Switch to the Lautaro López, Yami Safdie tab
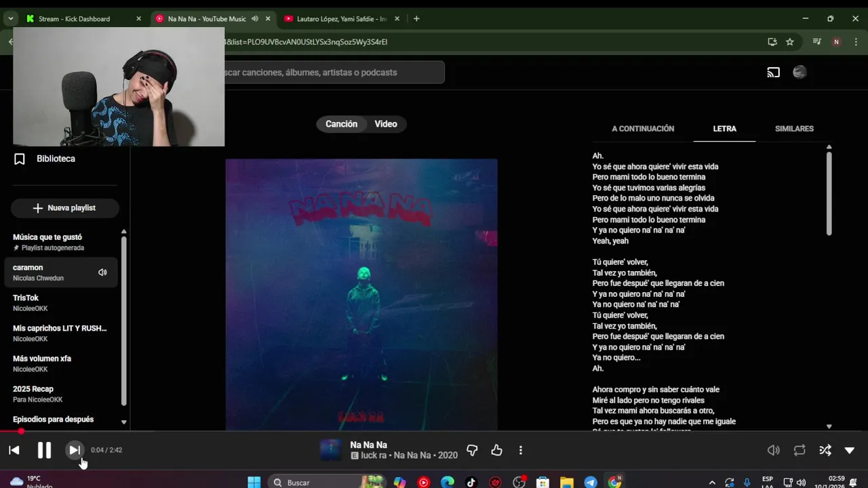The image size is (868, 488). click(x=342, y=19)
